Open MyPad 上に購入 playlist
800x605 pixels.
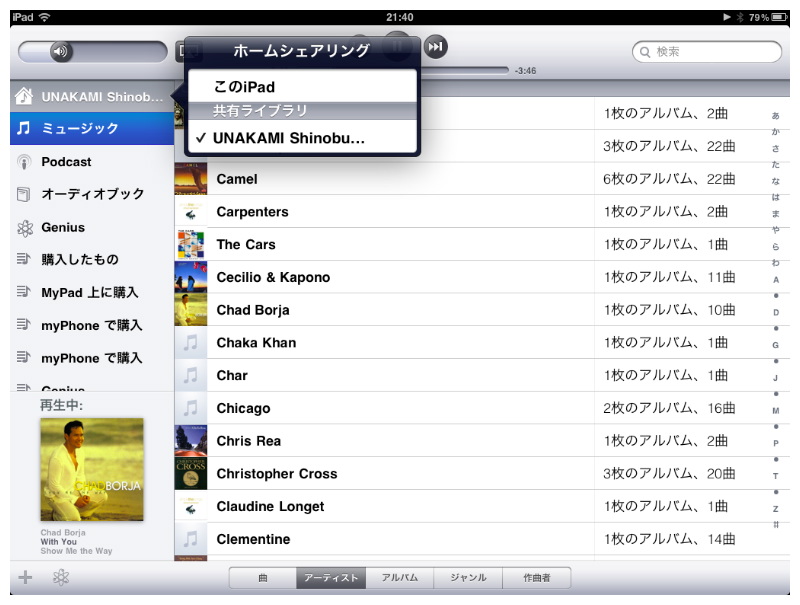pos(92,292)
